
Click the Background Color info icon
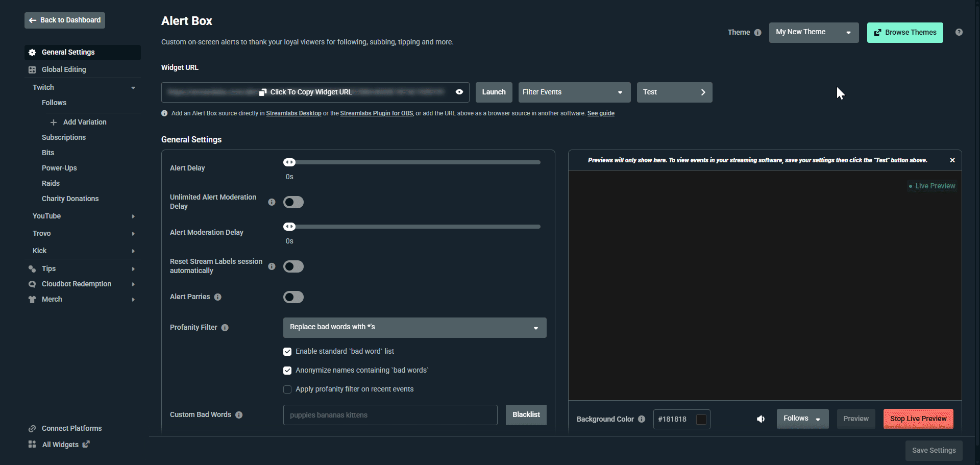(642, 419)
